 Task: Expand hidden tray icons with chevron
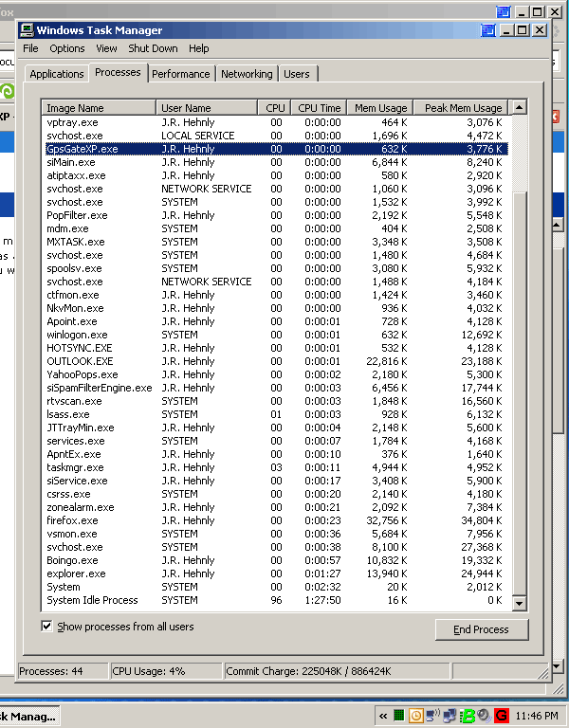pyautogui.click(x=383, y=716)
